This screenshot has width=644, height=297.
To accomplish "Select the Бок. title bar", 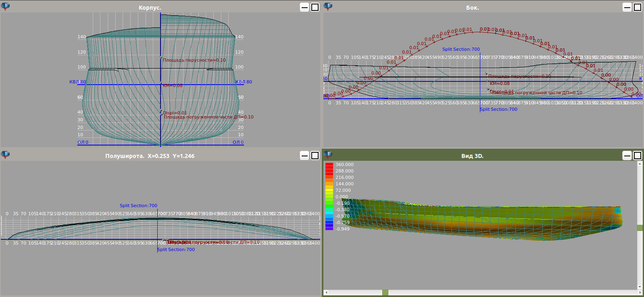I will click(x=473, y=8).
